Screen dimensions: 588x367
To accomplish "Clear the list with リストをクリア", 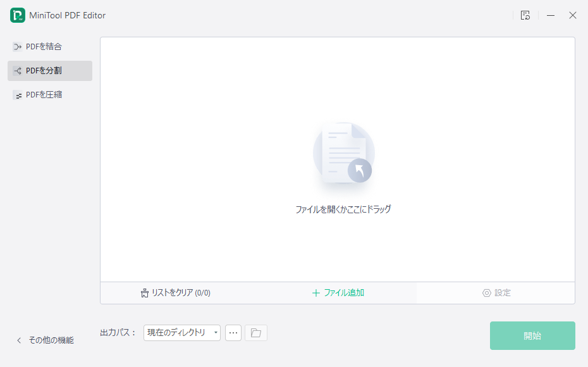I will click(x=176, y=293).
